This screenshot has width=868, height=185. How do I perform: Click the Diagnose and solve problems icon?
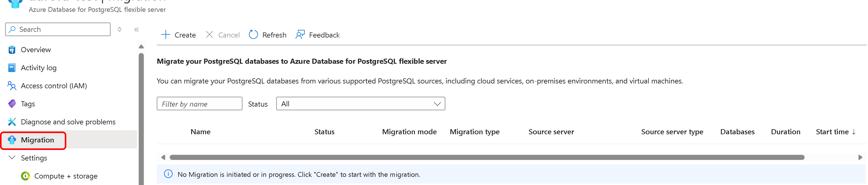(12, 122)
